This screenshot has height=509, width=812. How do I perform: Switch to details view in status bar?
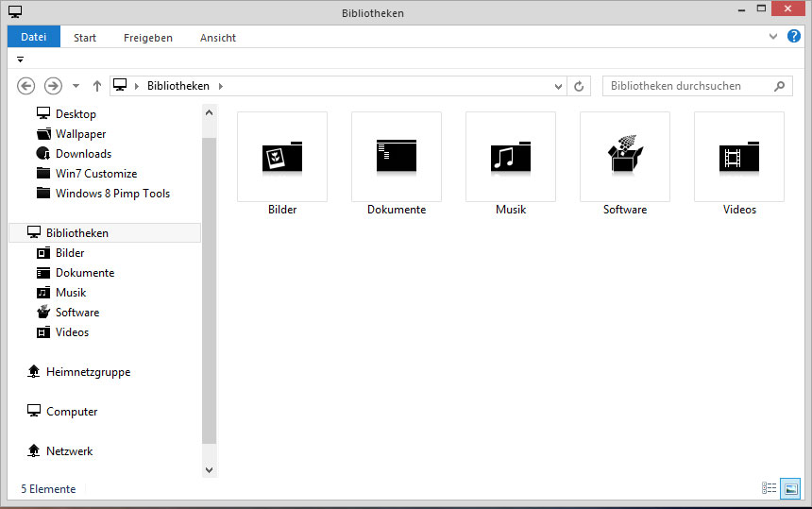click(x=769, y=488)
